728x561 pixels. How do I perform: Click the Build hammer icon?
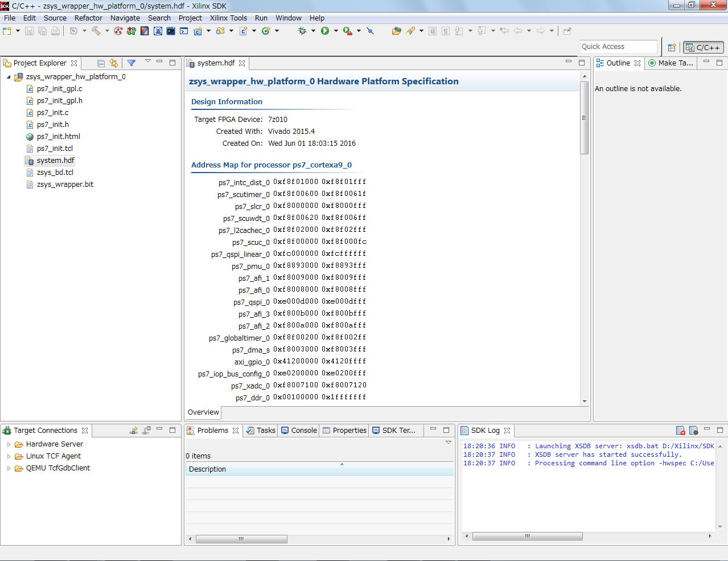(96, 31)
